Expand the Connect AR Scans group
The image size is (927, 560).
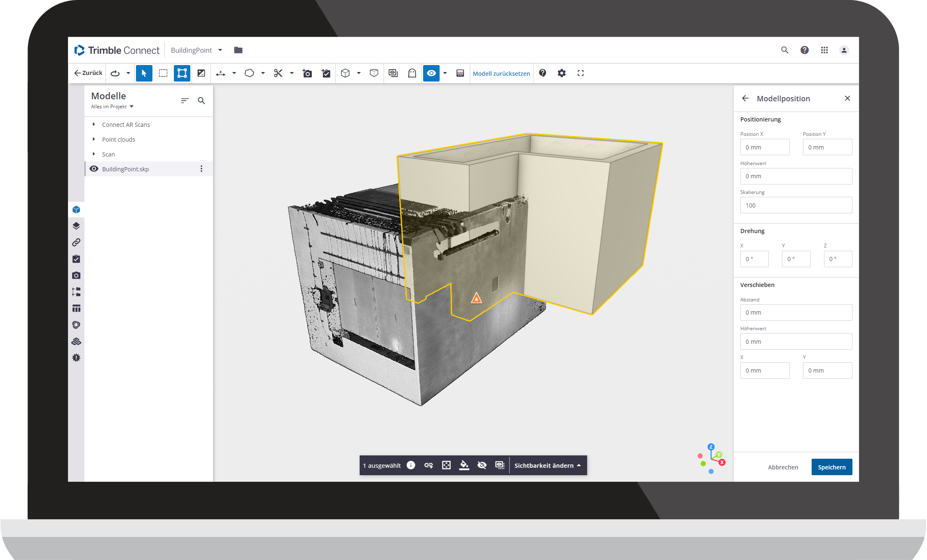pyautogui.click(x=94, y=124)
